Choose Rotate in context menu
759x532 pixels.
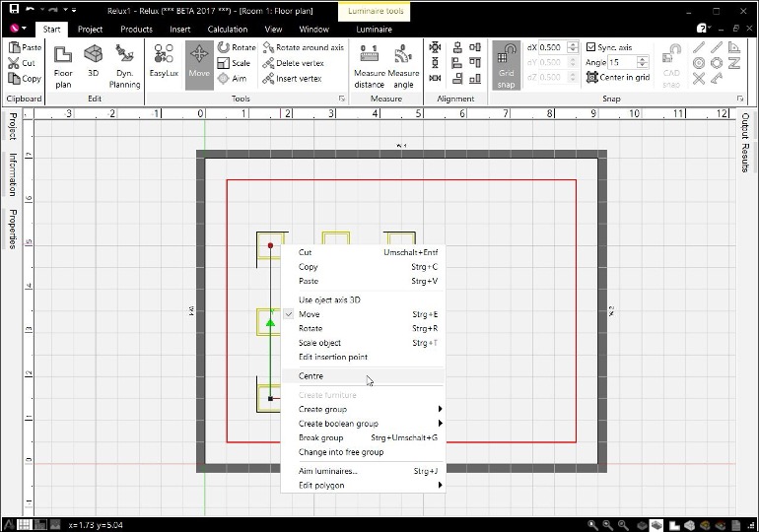(x=363, y=328)
